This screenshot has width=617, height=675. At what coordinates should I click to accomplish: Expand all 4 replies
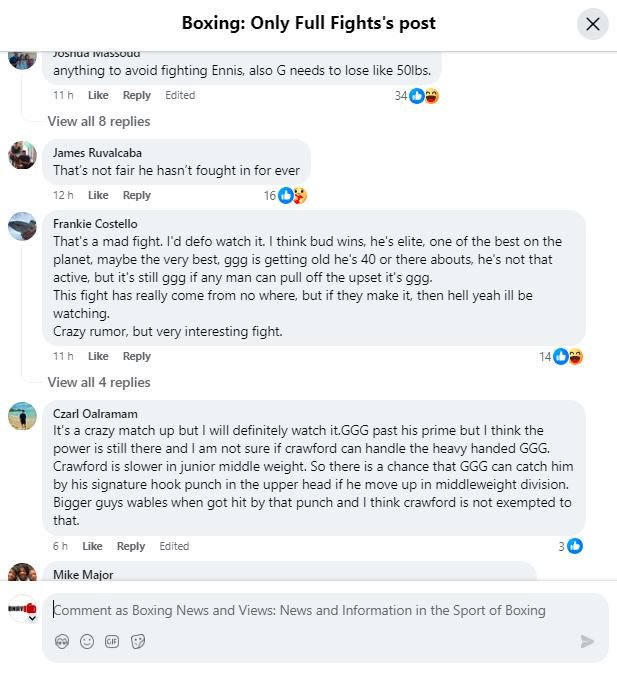coord(98,382)
